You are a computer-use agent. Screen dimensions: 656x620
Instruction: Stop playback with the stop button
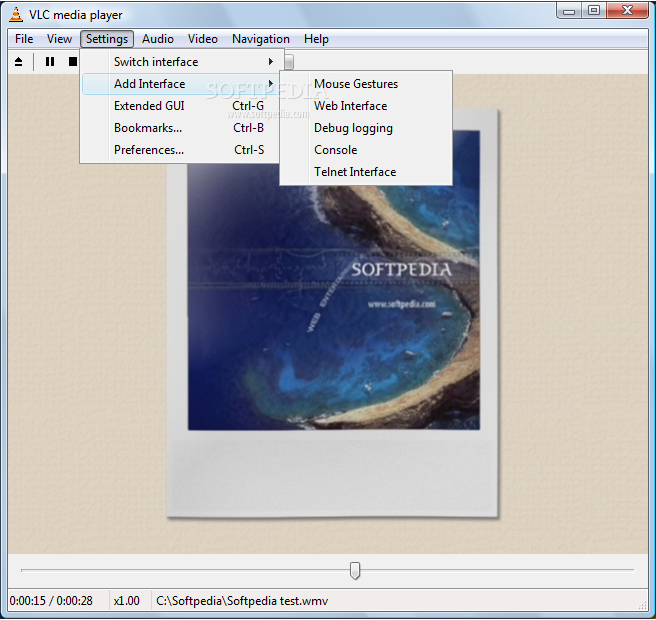coord(73,62)
